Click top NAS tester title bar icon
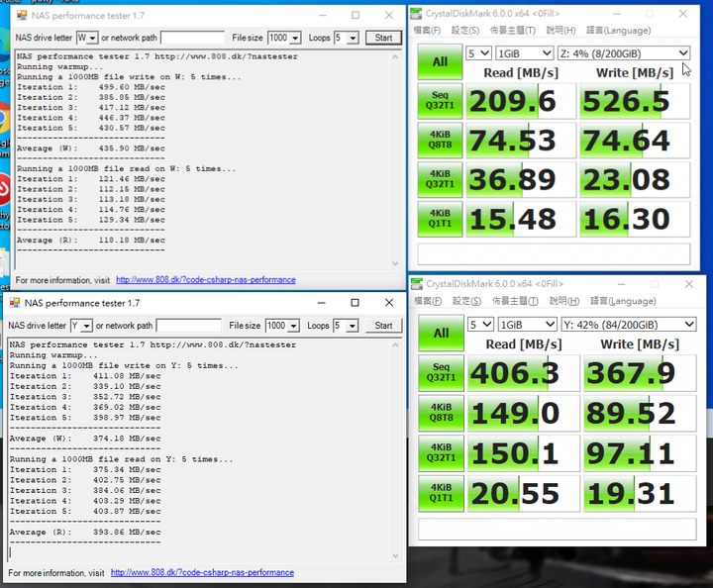Screen dimensions: 713x588 pyautogui.click(x=22, y=16)
